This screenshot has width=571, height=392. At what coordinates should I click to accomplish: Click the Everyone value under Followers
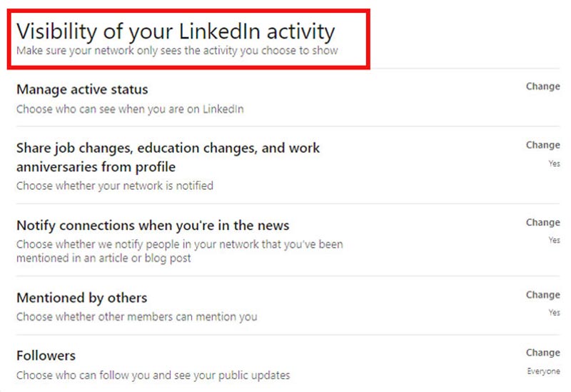pyautogui.click(x=544, y=371)
